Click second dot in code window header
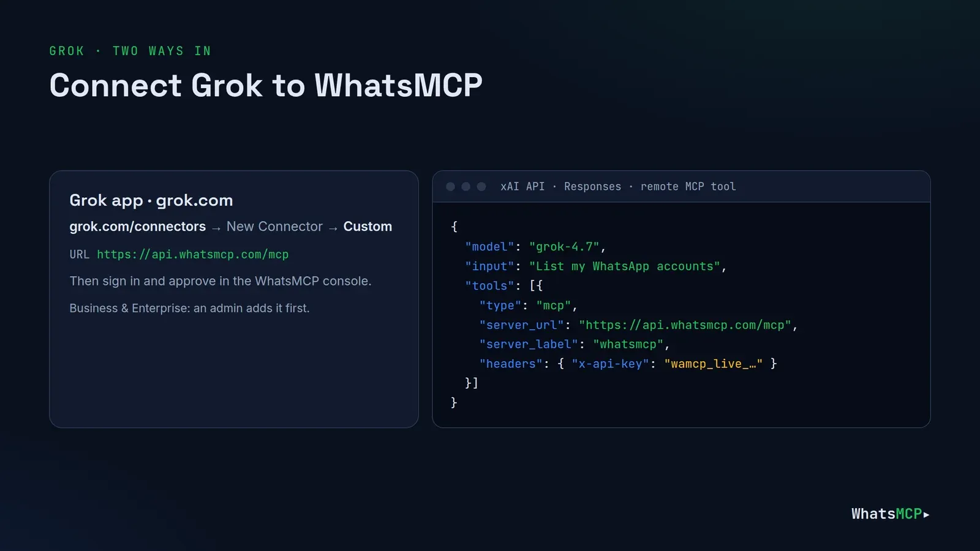Viewport: 980px width, 551px height. coord(466,187)
